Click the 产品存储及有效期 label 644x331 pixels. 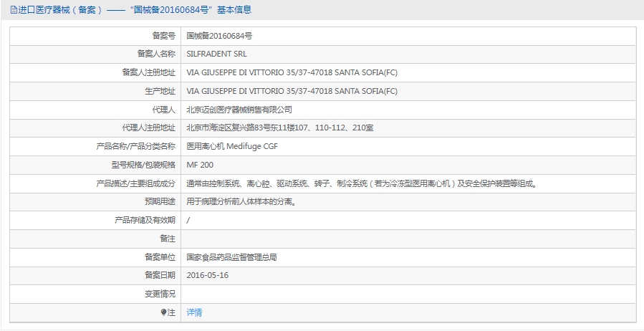click(145, 220)
